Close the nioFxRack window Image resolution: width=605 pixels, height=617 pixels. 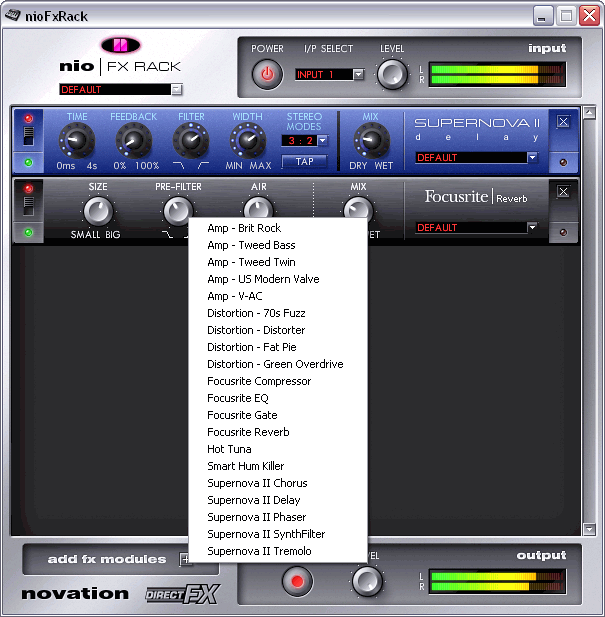[x=590, y=16]
